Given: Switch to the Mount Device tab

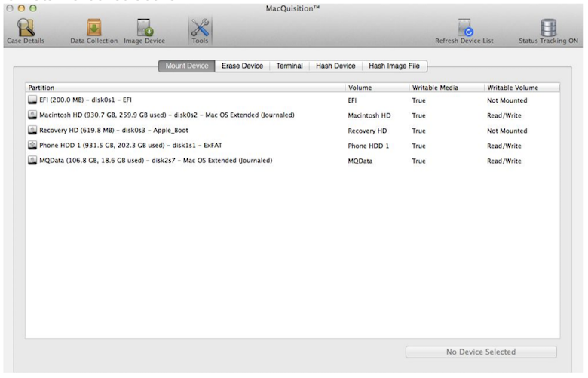Looking at the screenshot, I should point(187,66).
